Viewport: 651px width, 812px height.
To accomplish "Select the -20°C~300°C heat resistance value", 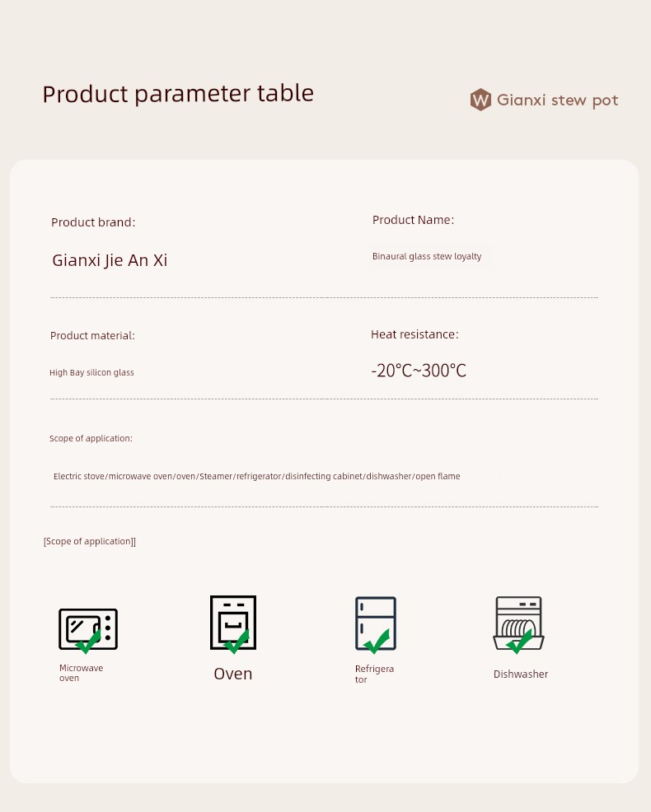I will [x=419, y=371].
